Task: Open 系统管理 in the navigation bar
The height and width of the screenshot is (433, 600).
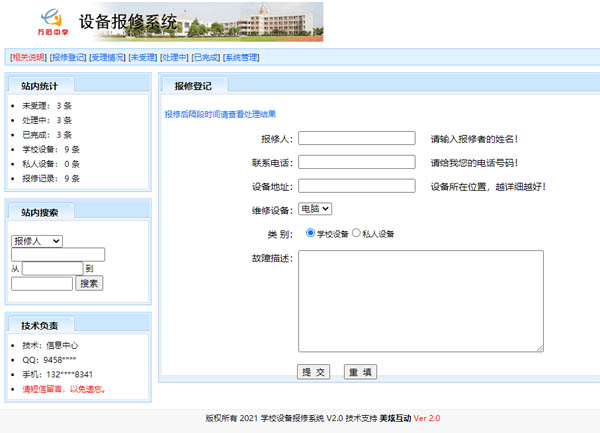Action: point(241,57)
